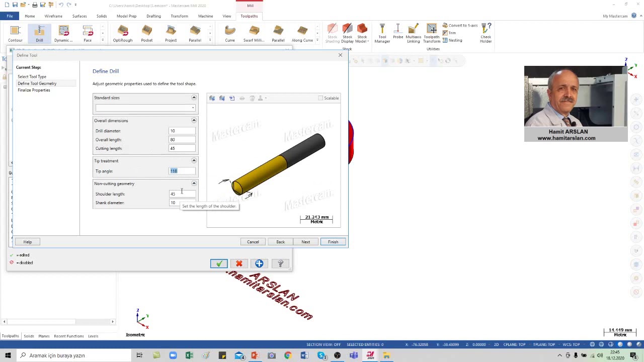Click the first tool preview toolbar icon
This screenshot has width=644, height=362.
click(x=212, y=98)
